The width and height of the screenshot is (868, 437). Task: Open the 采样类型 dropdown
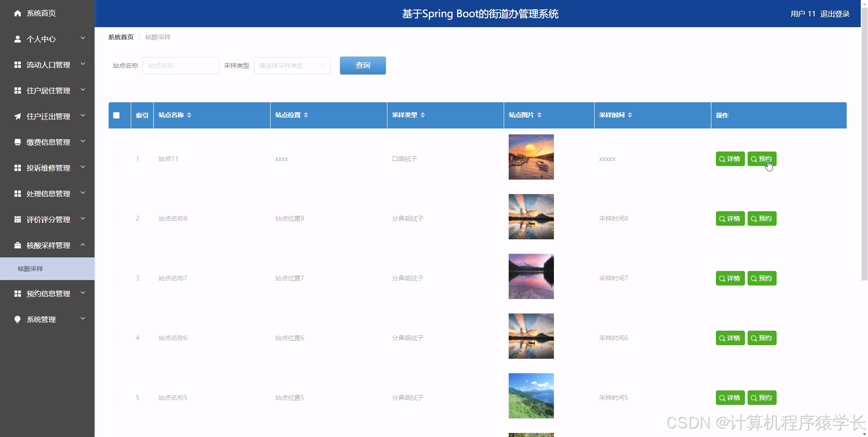pos(292,66)
